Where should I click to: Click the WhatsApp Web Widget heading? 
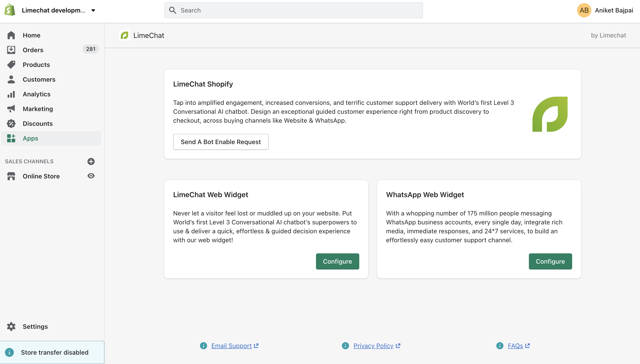click(425, 194)
